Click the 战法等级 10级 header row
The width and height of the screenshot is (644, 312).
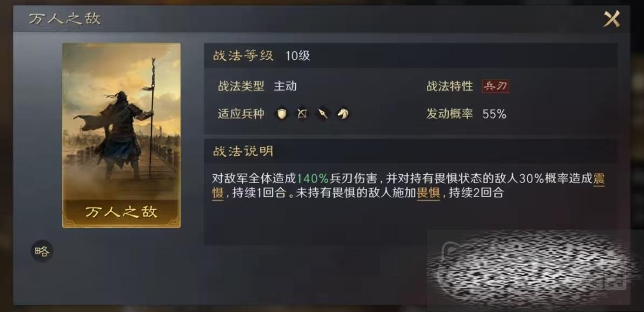click(411, 55)
